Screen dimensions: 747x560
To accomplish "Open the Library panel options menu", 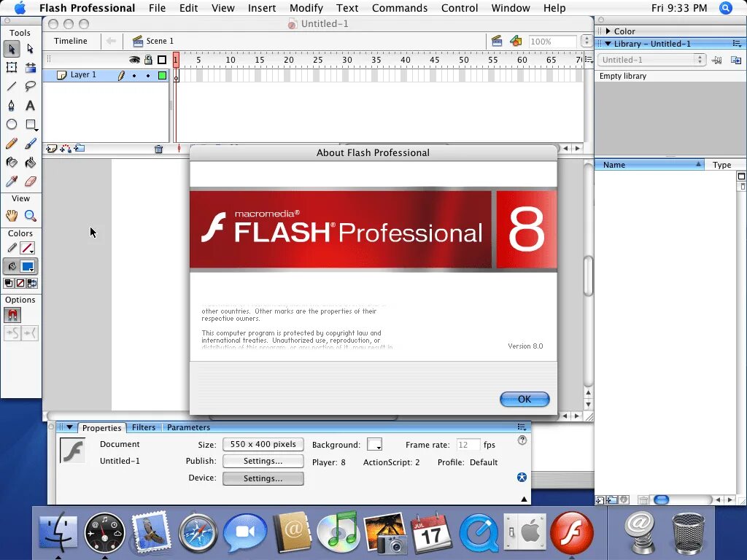I will (737, 44).
